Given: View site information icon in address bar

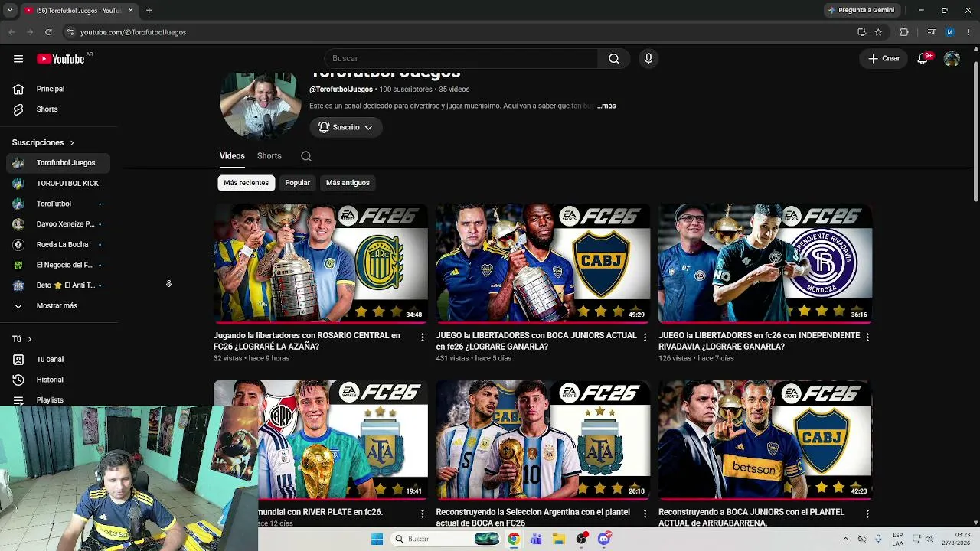Looking at the screenshot, I should (70, 32).
